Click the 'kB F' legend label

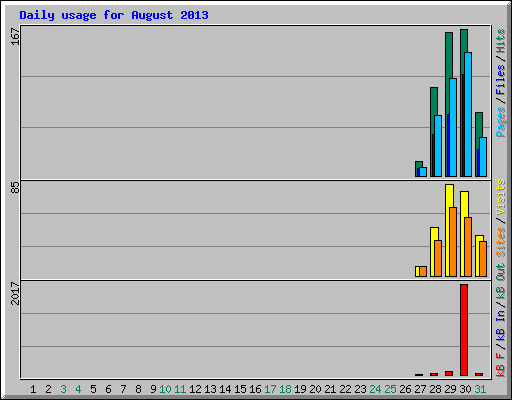501,364
